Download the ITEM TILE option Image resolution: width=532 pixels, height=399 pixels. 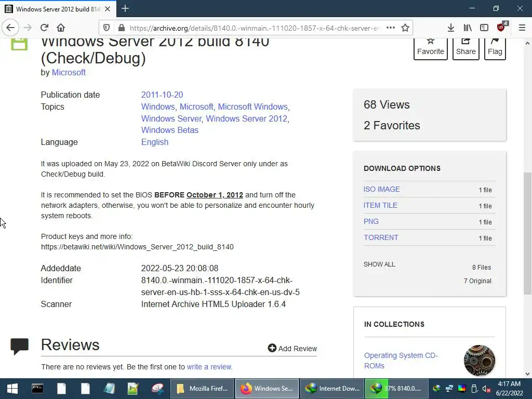click(x=380, y=205)
